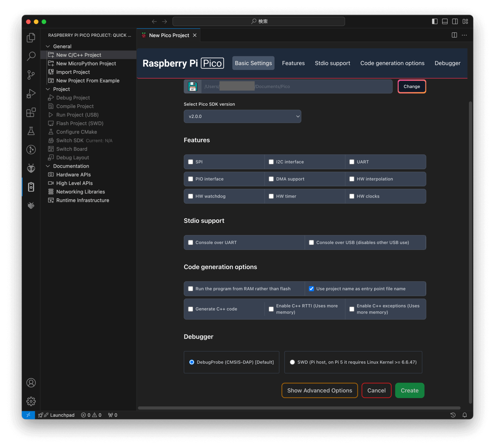Click the Search magnifier in activity bar
Image resolution: width=495 pixels, height=448 pixels.
31,56
